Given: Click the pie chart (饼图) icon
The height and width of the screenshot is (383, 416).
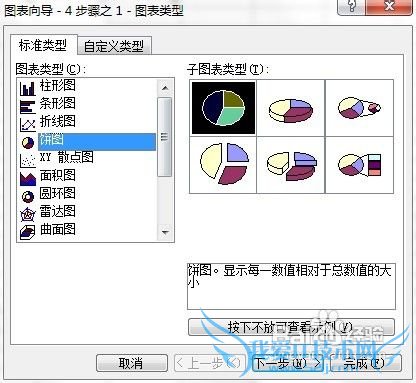Looking at the screenshot, I should pyautogui.click(x=28, y=143).
